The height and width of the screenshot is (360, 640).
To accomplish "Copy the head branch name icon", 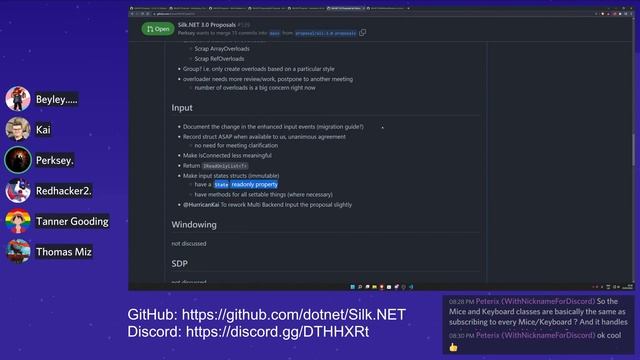I will coord(362,33).
